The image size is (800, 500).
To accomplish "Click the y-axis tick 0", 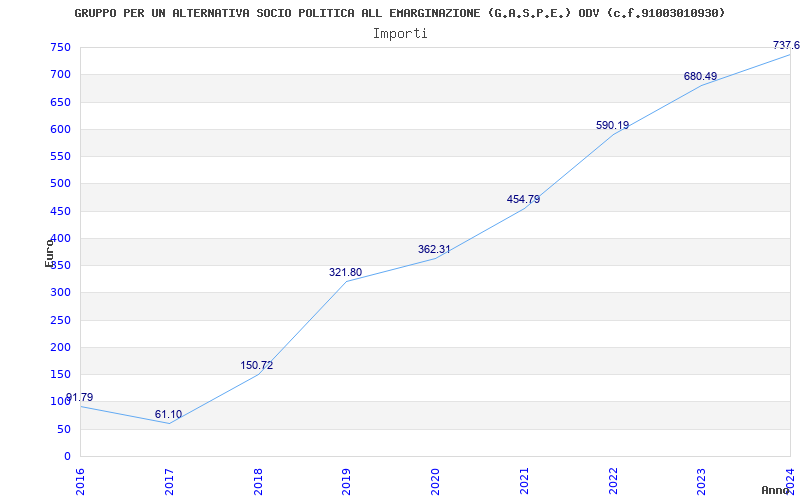I will pyautogui.click(x=67, y=456).
